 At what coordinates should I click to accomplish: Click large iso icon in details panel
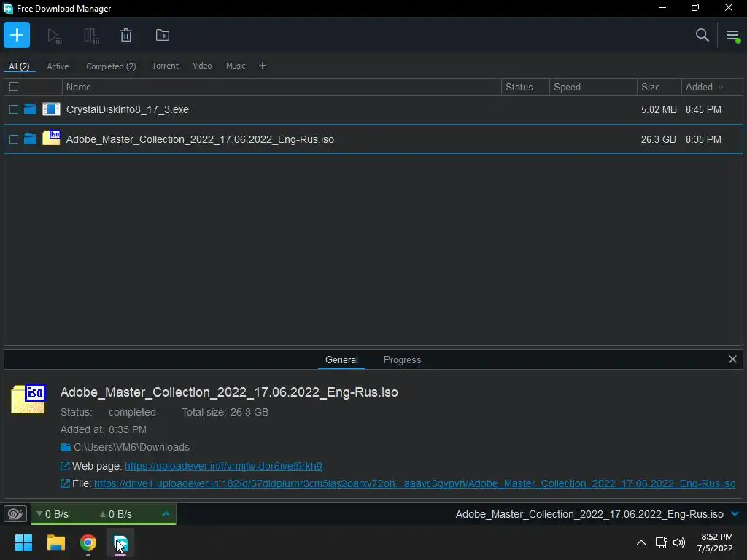[28, 399]
